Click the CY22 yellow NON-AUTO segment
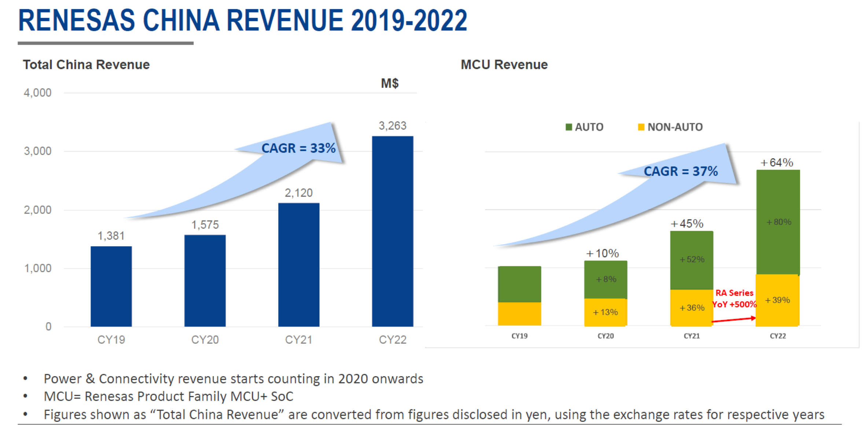 (778, 312)
